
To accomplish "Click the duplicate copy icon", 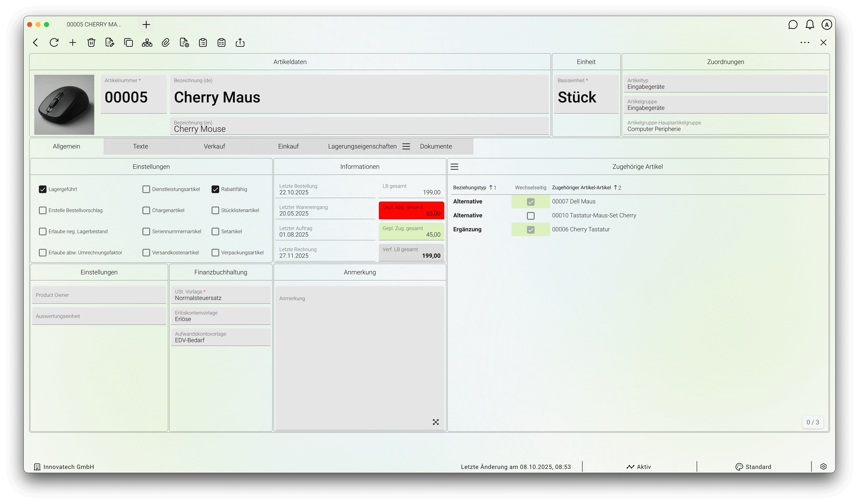I will pyautogui.click(x=128, y=43).
